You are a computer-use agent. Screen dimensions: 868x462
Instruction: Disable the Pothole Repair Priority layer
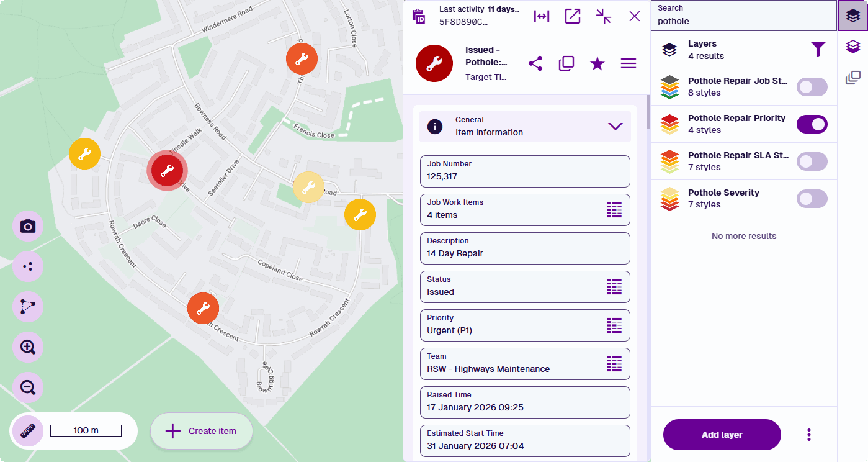812,124
